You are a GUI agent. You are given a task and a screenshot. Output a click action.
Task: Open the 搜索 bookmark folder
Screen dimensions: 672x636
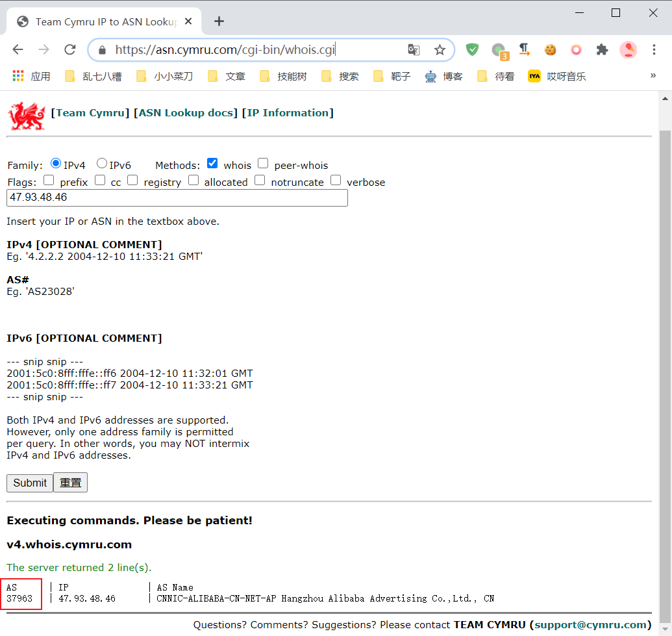pos(340,77)
